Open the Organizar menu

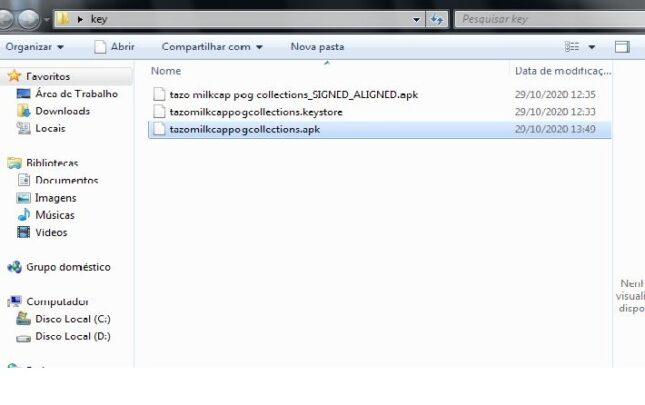point(35,47)
